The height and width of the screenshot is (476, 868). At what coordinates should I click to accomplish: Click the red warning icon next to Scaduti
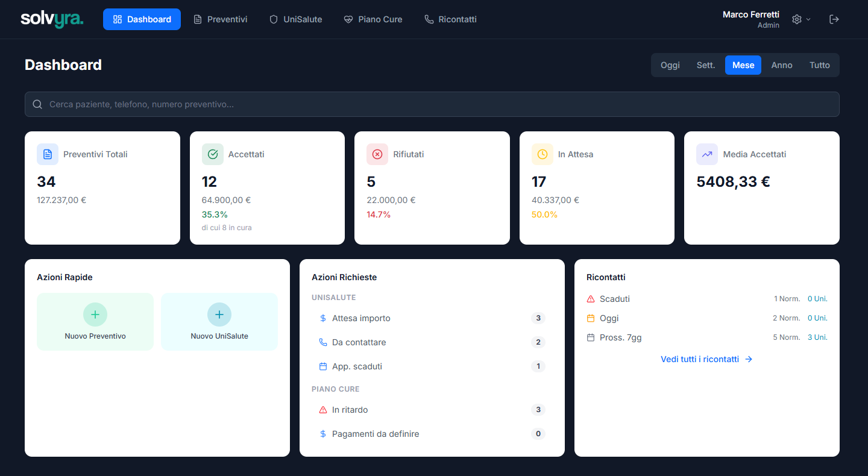pos(590,298)
